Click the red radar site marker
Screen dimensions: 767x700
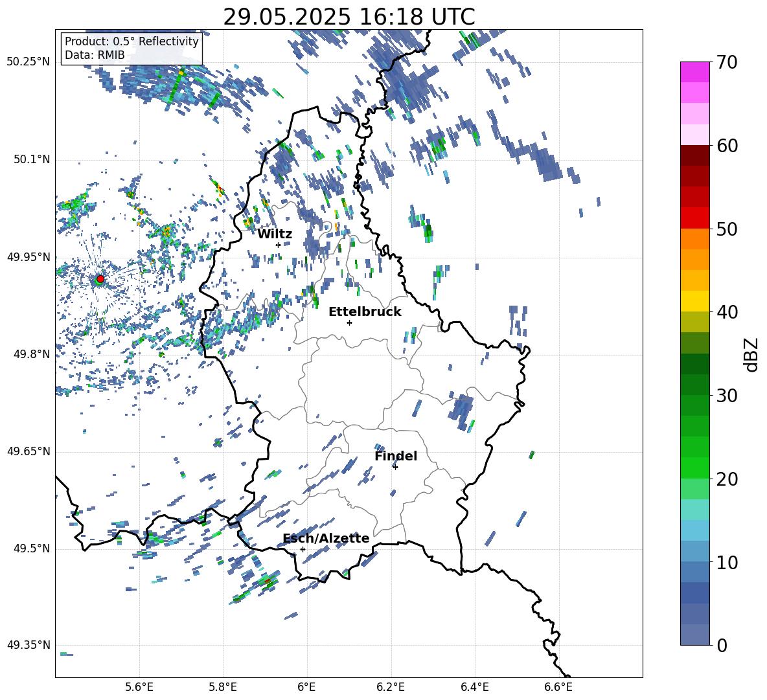click(100, 279)
